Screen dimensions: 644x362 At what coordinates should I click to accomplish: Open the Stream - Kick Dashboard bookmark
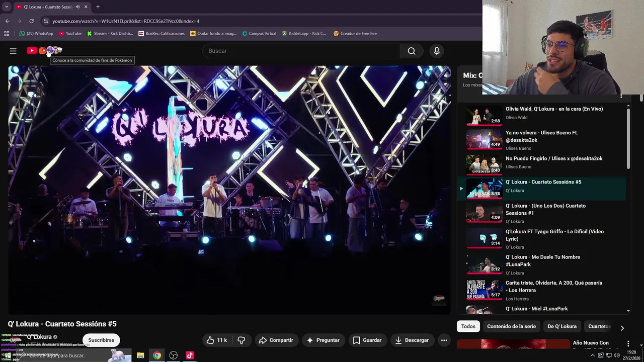[110, 33]
